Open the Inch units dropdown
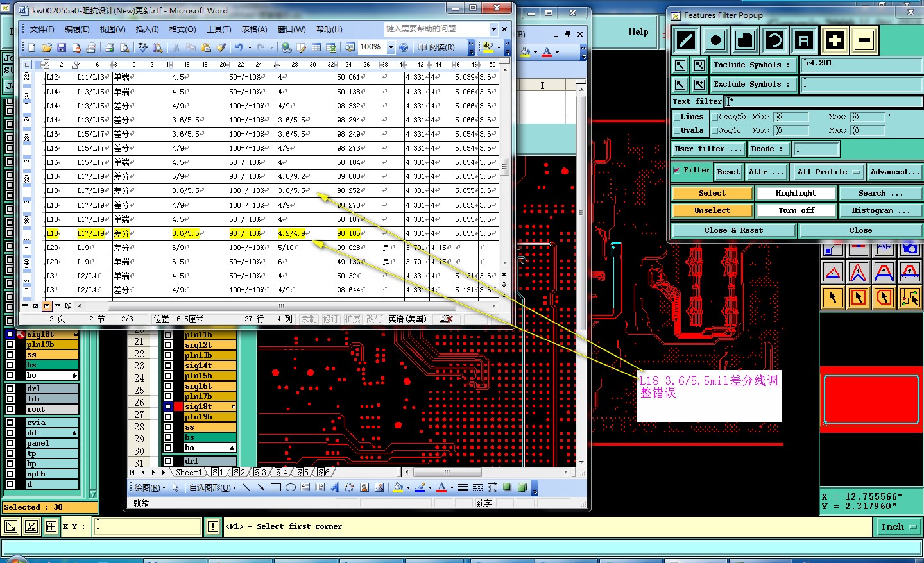 pos(898,526)
